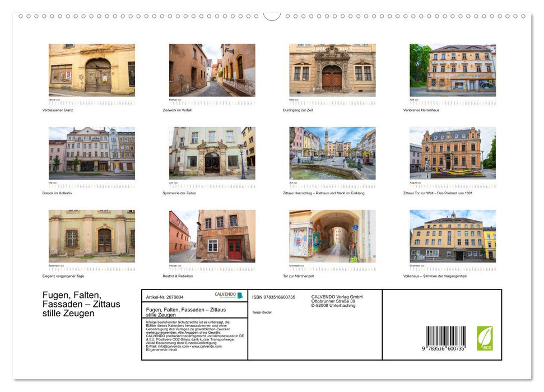Click the Artikel-Nr. 2079804 label
Screen dimensions: 544x392
(165, 297)
